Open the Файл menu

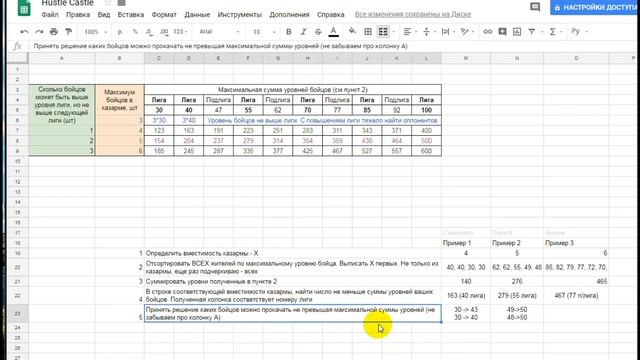click(50, 15)
